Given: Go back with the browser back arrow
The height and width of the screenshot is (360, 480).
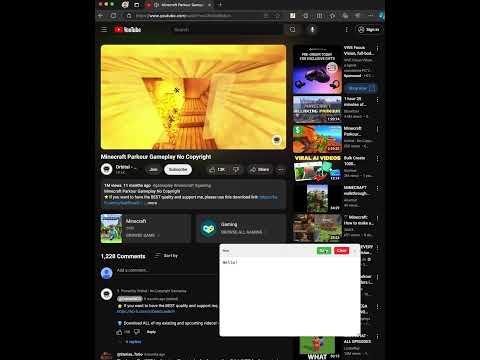Looking at the screenshot, I should click(101, 16).
